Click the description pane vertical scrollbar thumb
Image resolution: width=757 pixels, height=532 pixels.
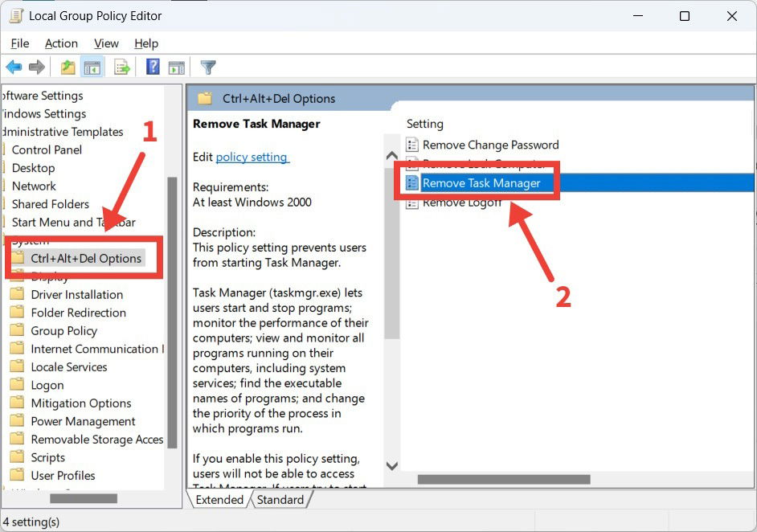392,253
